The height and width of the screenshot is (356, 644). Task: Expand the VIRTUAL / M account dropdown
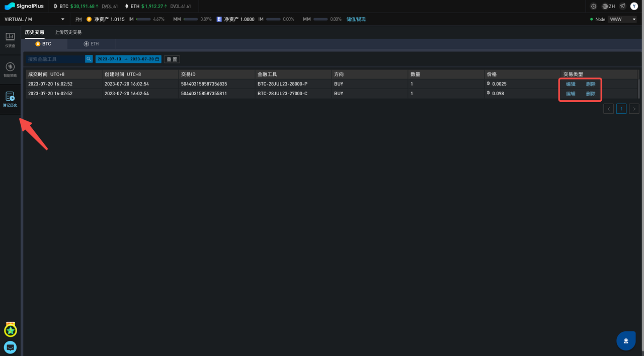pos(34,19)
